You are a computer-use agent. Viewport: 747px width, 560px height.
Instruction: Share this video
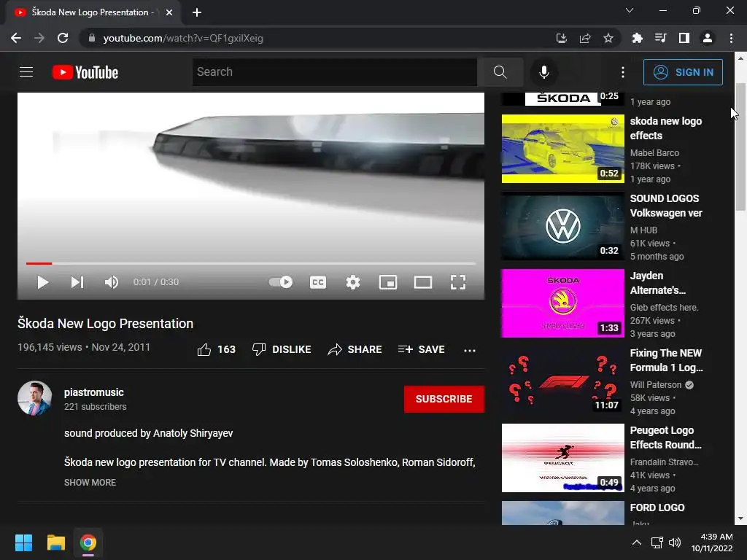pos(355,349)
